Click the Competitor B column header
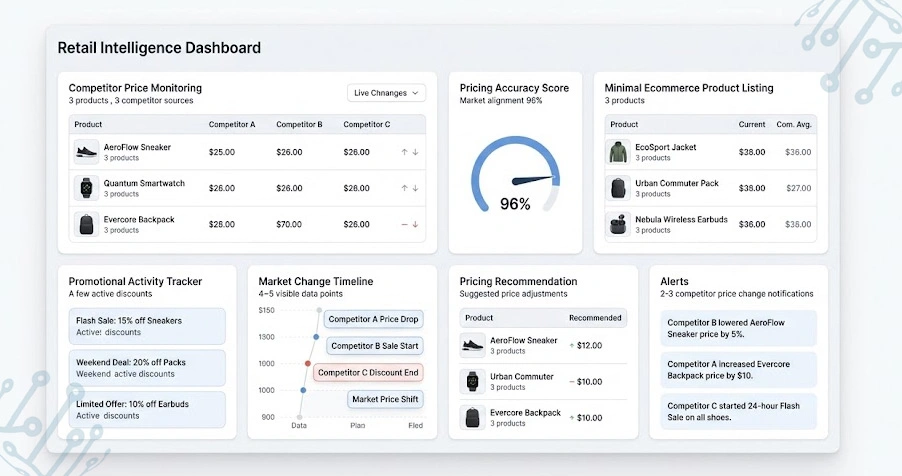 pos(299,124)
